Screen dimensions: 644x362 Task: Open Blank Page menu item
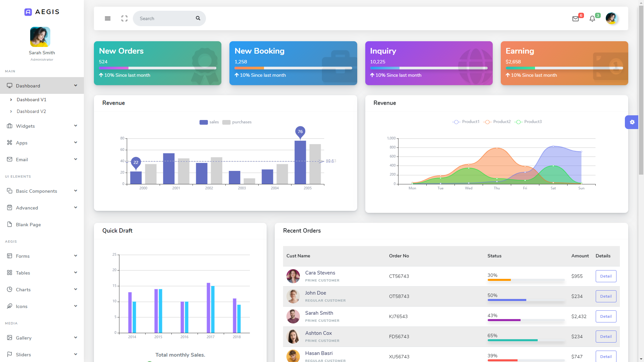click(x=28, y=225)
